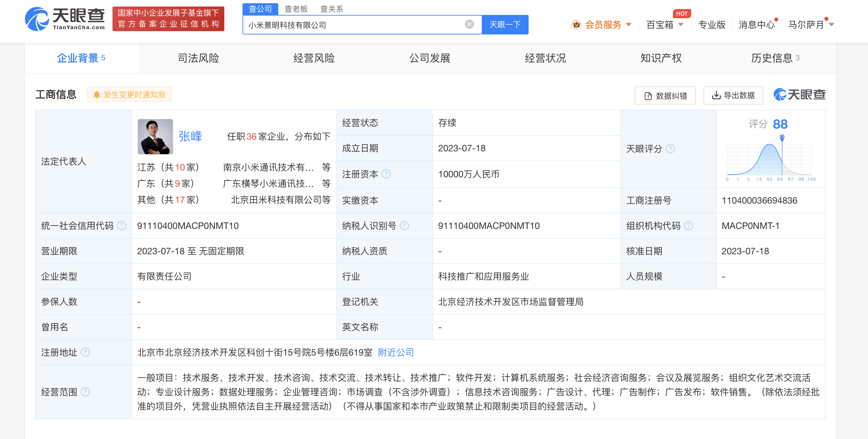868x439 pixels.
Task: Click the crown icon beside 会员服务
Action: [577, 24]
